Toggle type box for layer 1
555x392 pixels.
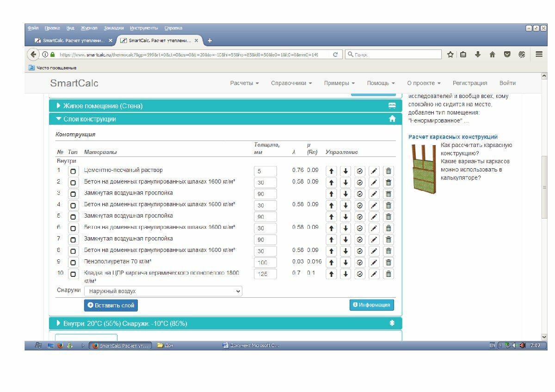[x=73, y=171]
